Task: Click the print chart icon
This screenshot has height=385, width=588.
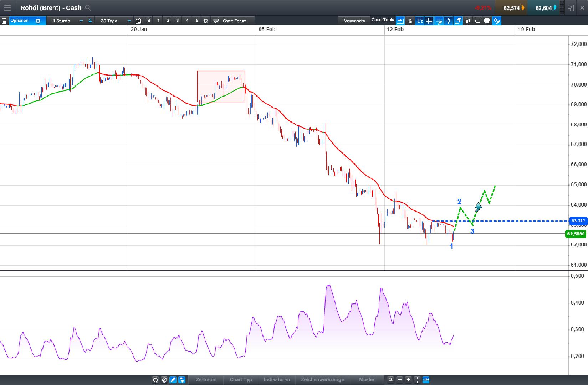Action: tap(487, 21)
